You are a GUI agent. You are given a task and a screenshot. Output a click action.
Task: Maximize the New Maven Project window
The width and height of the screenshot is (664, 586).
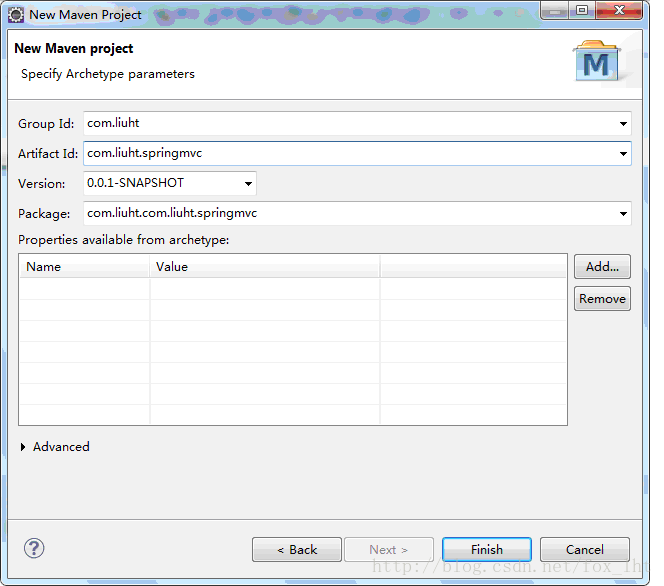pos(582,11)
